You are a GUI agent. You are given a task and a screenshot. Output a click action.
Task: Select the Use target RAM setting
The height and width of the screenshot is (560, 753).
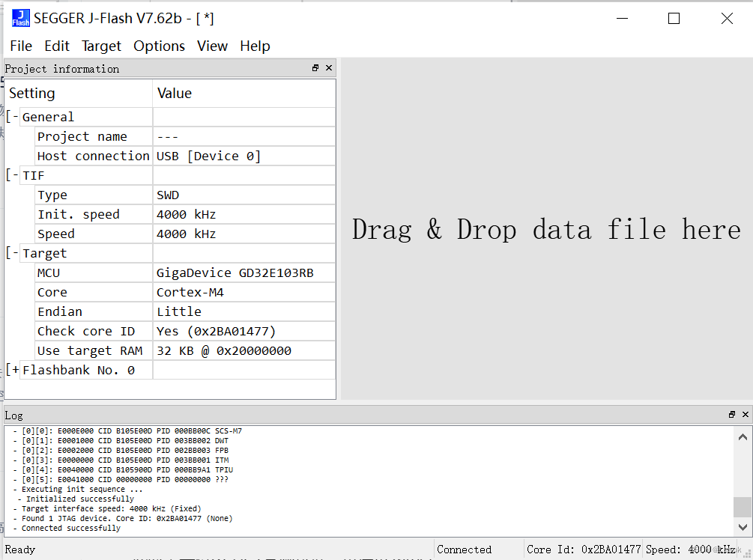pos(94,351)
